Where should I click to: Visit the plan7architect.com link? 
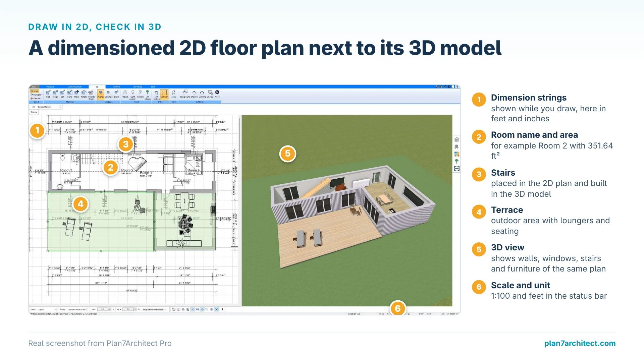580,343
